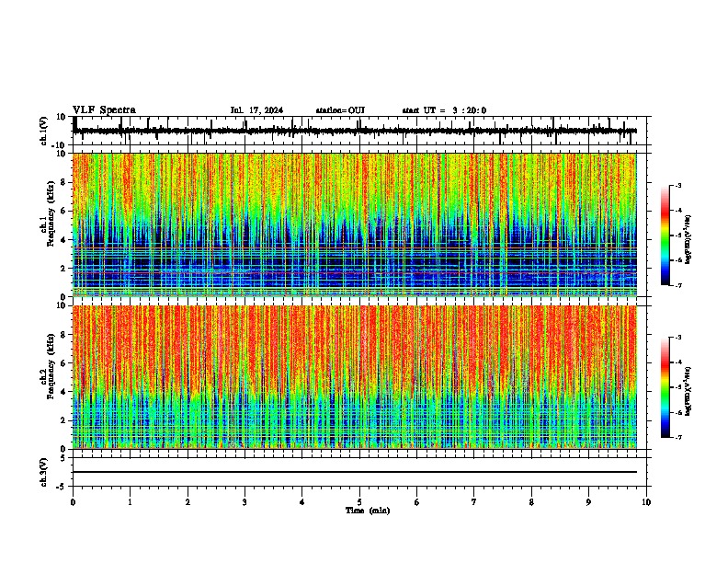Screen dimensions: 728x563
Task: Click the ch.1 spectrogram color bar
Action: click(x=665, y=236)
